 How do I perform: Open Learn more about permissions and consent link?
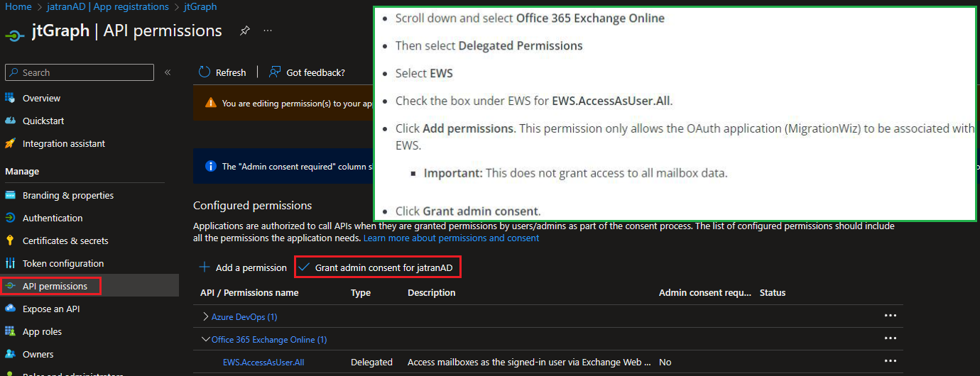tap(451, 238)
